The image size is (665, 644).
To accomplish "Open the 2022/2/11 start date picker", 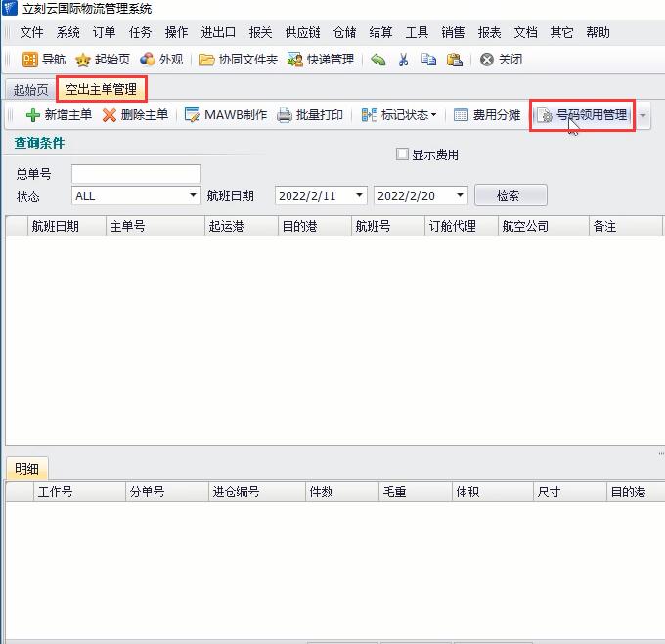I will (359, 195).
